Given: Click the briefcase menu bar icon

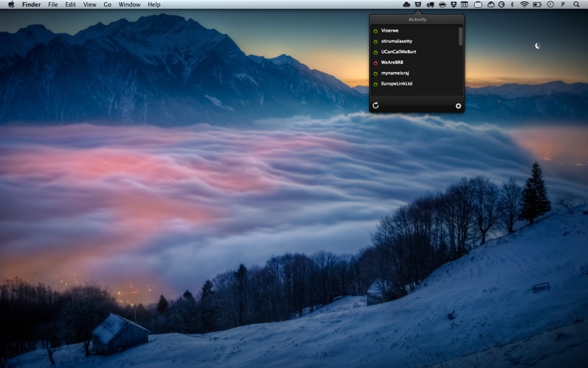Looking at the screenshot, I should 478,4.
